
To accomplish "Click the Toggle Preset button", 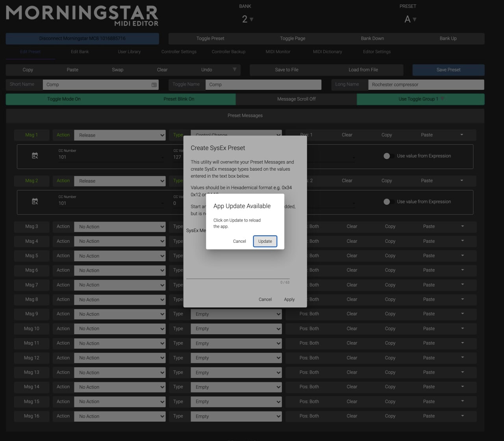I will (210, 38).
